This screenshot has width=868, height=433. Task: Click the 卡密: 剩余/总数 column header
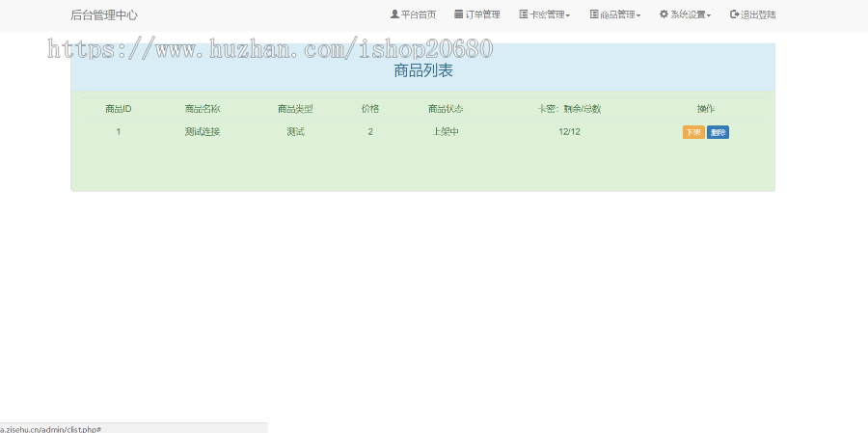[570, 109]
